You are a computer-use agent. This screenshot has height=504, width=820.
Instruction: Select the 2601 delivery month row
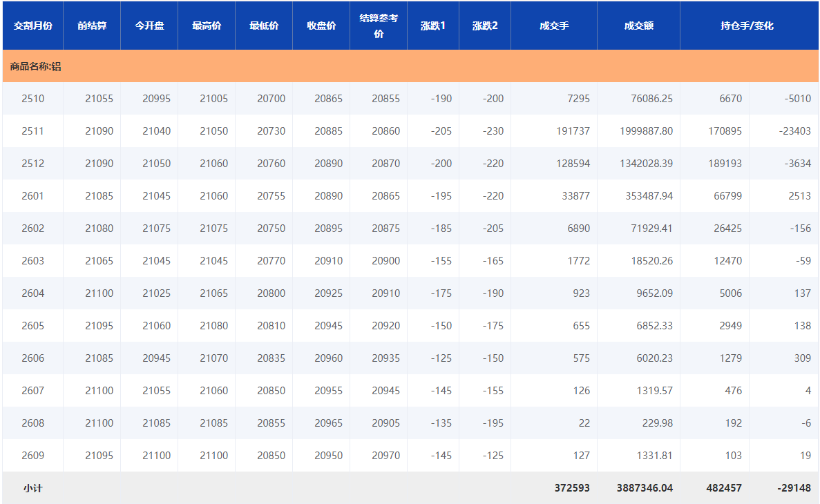click(x=32, y=196)
